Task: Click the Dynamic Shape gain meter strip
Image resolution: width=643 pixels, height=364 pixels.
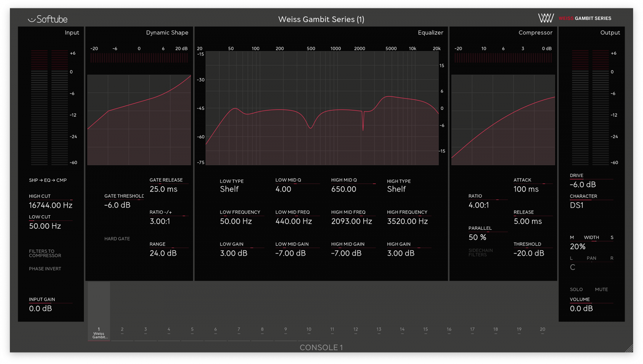Action: pos(139,58)
